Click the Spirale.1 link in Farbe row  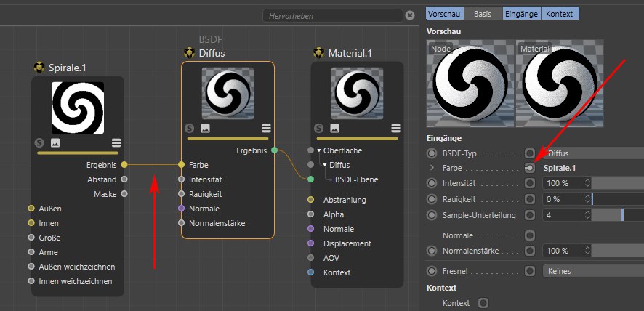[x=560, y=168]
